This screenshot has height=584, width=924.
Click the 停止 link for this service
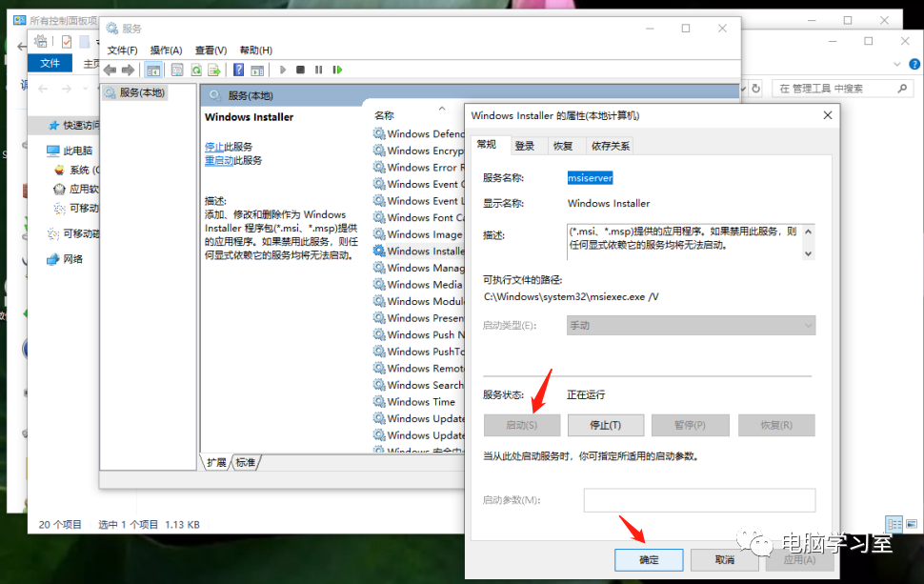[x=214, y=147]
